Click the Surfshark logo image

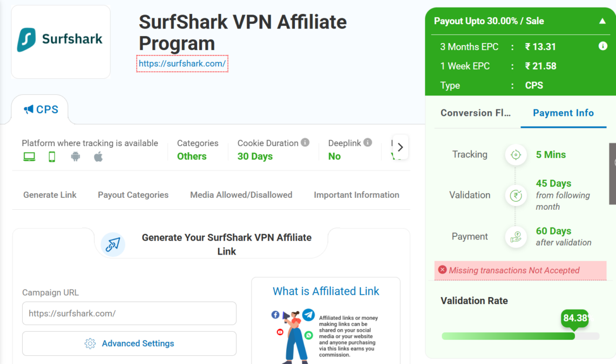(x=60, y=42)
